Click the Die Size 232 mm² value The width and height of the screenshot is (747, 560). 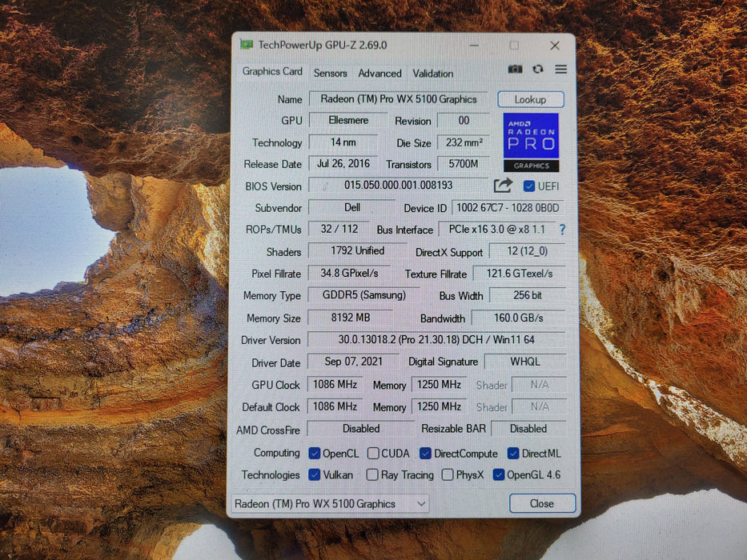[x=464, y=142]
